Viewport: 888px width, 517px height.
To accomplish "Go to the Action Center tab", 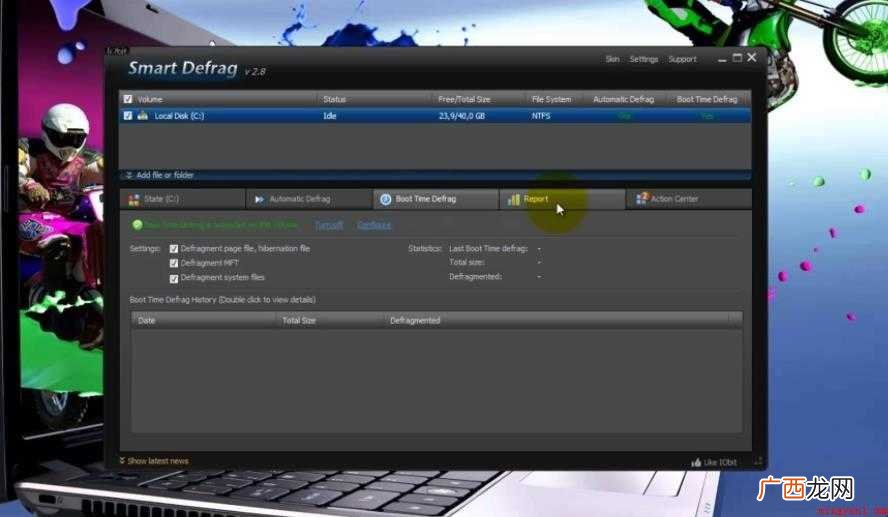I will tap(689, 199).
